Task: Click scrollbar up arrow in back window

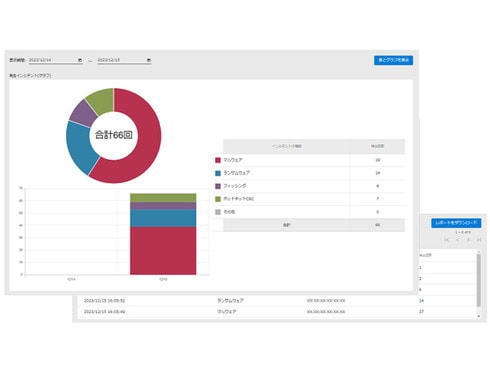Action: click(x=479, y=252)
